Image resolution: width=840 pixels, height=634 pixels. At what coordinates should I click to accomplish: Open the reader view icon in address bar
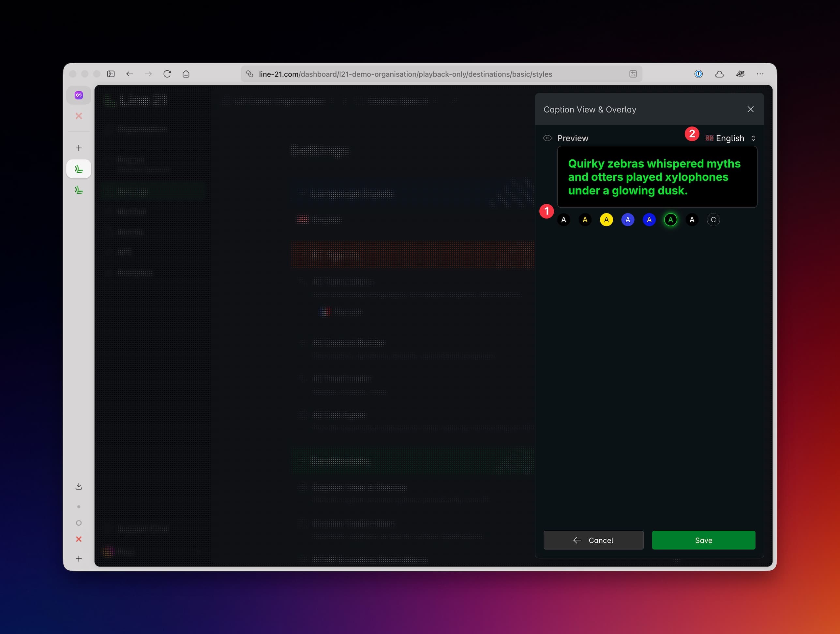point(633,74)
